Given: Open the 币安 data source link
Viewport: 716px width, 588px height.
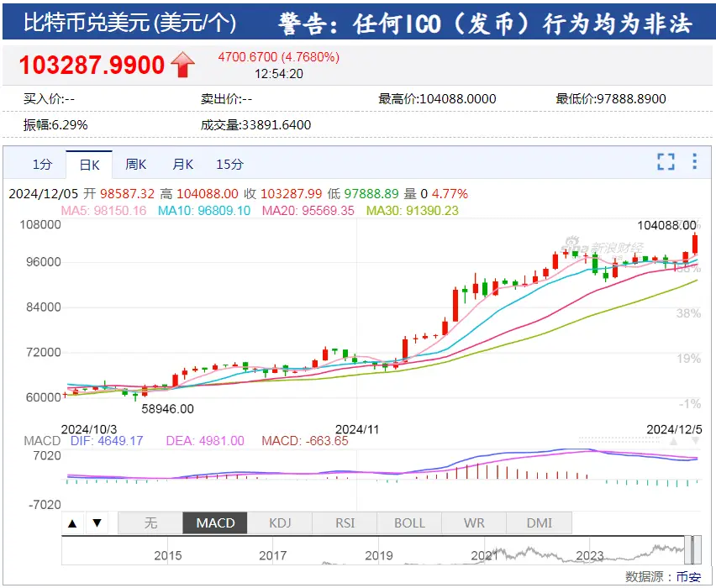Looking at the screenshot, I should click(x=688, y=577).
